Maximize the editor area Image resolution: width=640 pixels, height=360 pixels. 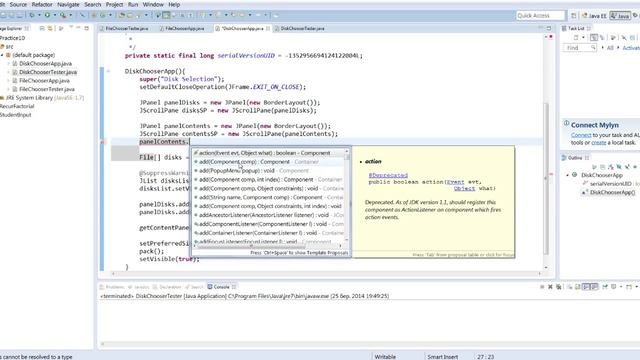(x=549, y=28)
